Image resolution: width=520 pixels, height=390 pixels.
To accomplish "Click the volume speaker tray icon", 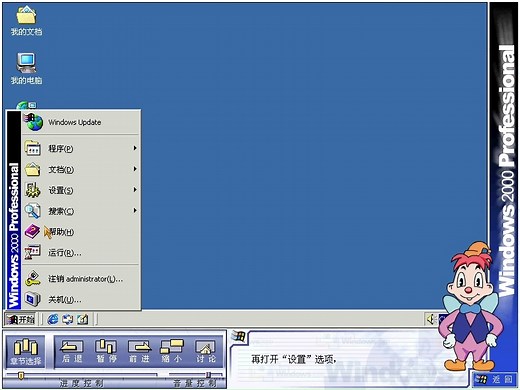I will [431, 319].
